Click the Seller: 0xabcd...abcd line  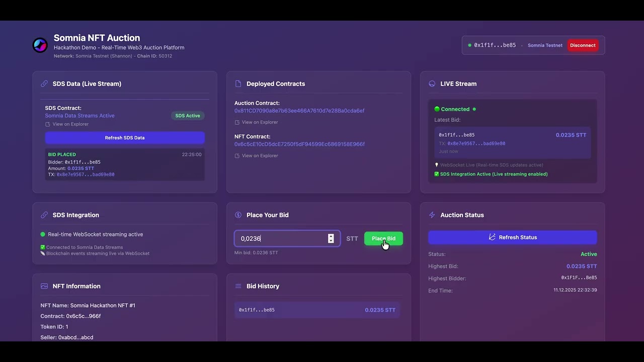[67, 337]
